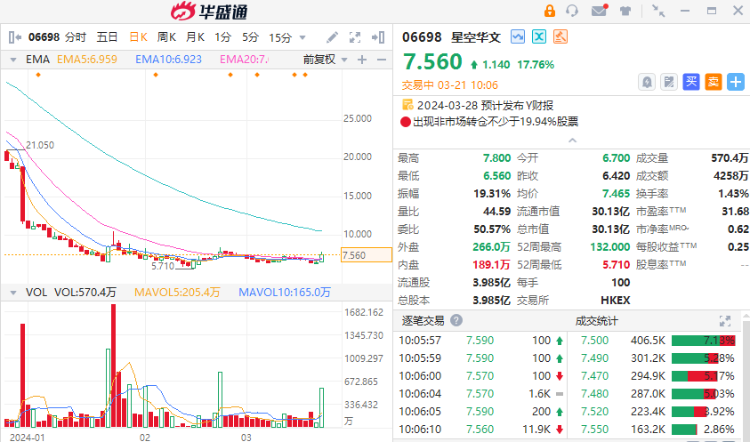Click the 华盛通 logo
750x442 pixels.
click(210, 11)
